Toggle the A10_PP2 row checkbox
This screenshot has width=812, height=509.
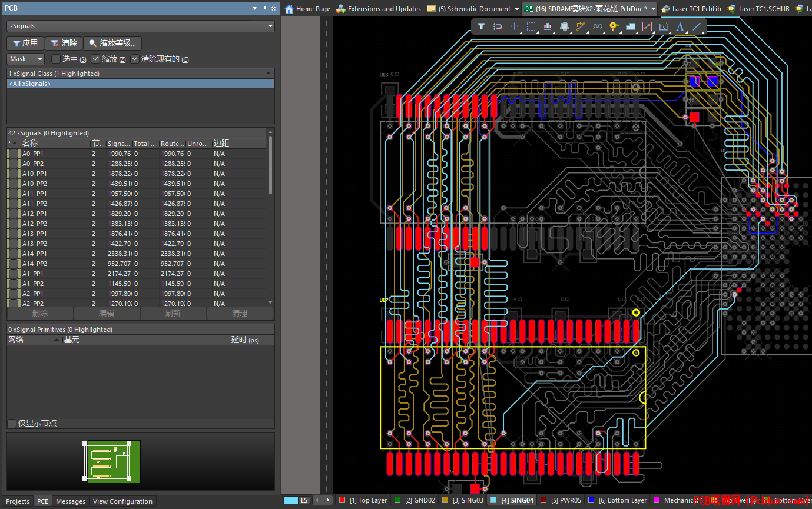[14, 184]
